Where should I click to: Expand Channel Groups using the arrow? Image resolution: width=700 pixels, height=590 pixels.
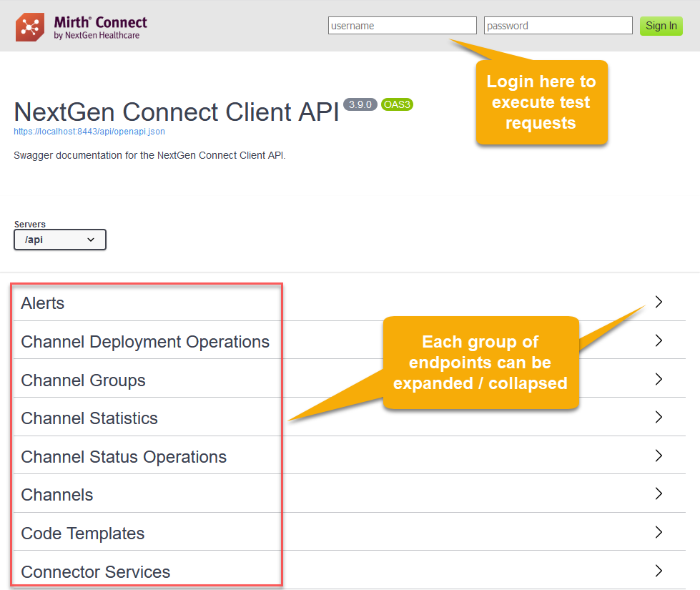(x=659, y=380)
